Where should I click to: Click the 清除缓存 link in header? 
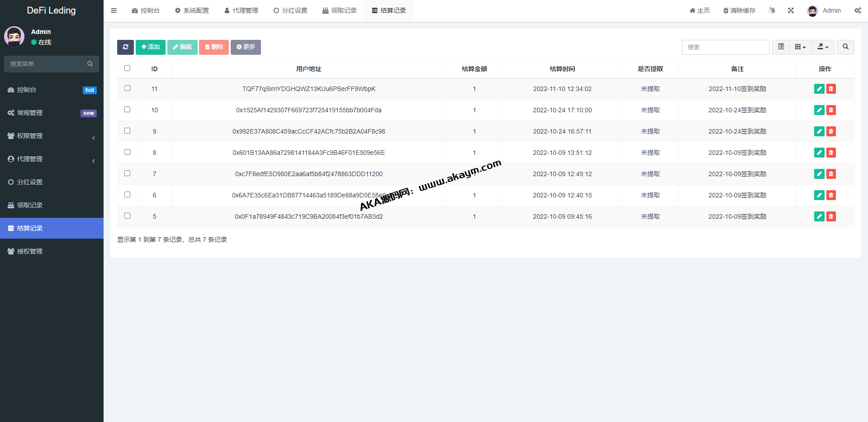pos(739,10)
